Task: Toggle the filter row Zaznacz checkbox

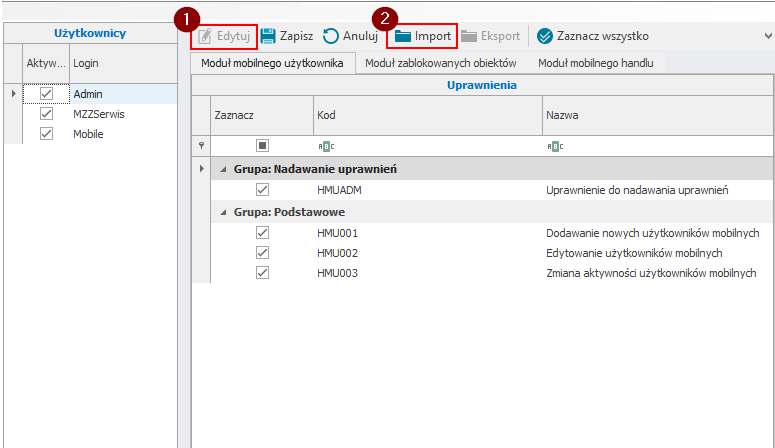Action: tap(263, 145)
